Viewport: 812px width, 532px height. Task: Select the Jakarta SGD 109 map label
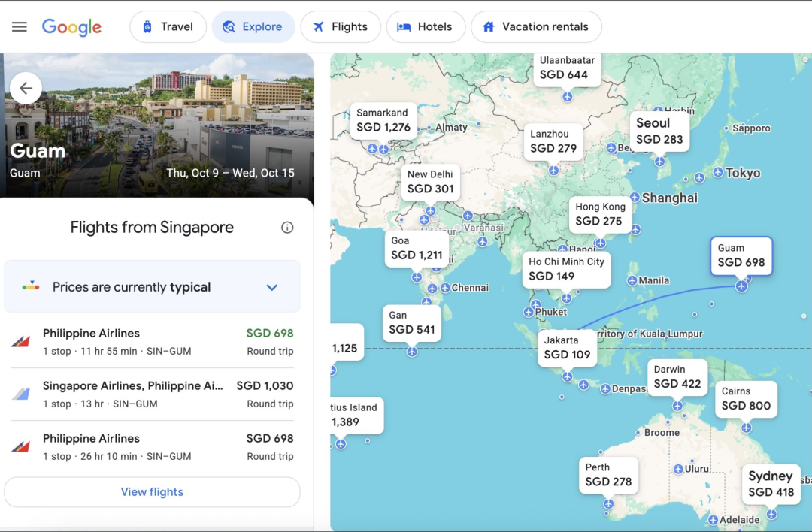(567, 348)
